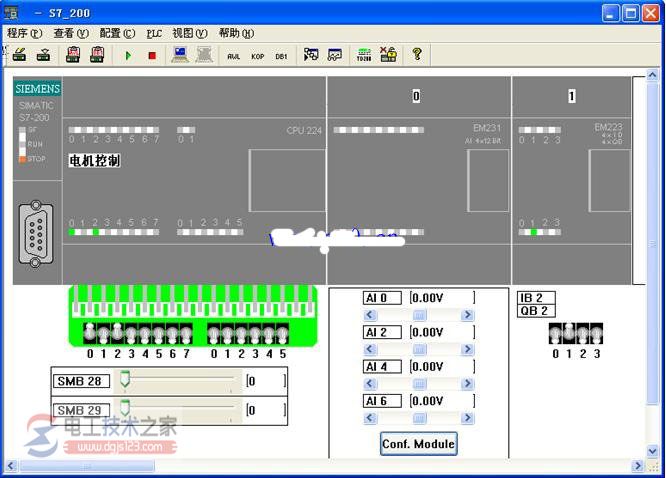The image size is (666, 478).
Task: Click the first paste-program clipboard icon
Action: click(73, 55)
